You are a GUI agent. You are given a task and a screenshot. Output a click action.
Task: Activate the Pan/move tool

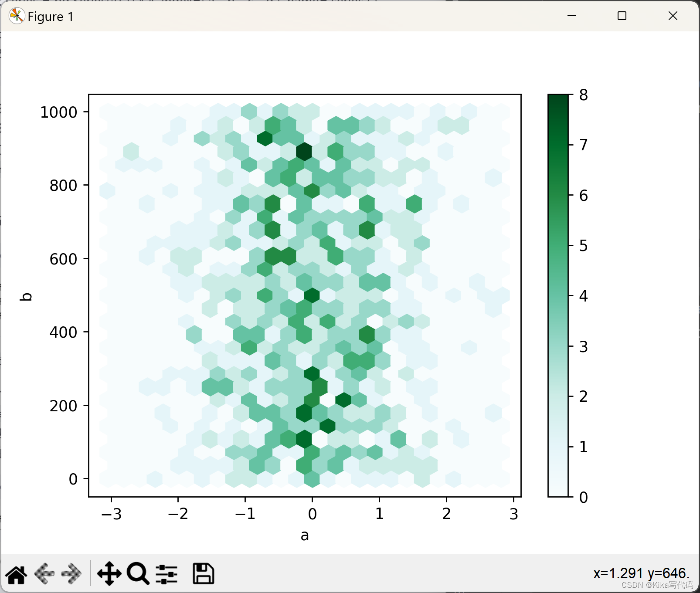[x=109, y=574]
